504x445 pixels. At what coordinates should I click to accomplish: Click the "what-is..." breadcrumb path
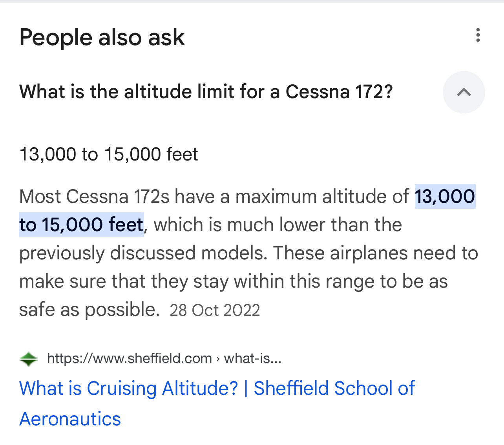point(252,358)
